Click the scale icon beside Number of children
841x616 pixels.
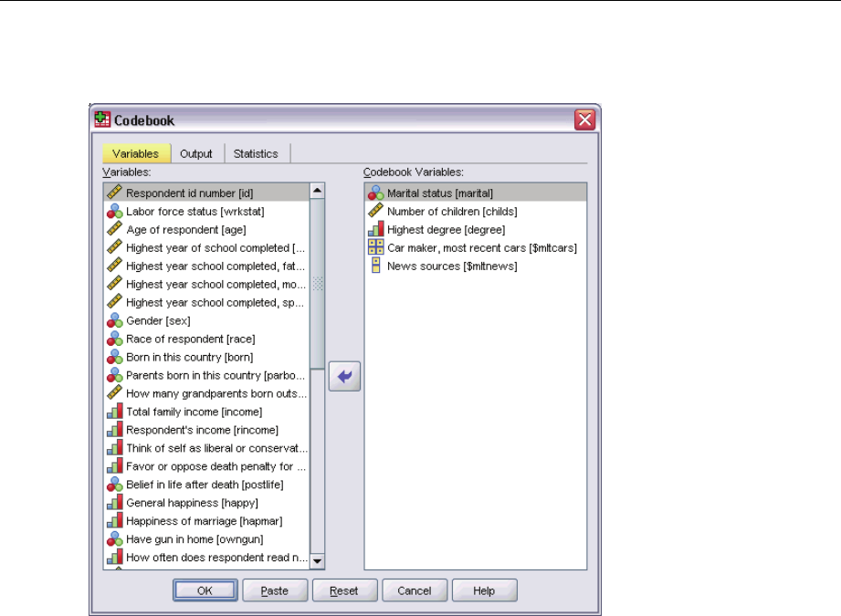(375, 211)
